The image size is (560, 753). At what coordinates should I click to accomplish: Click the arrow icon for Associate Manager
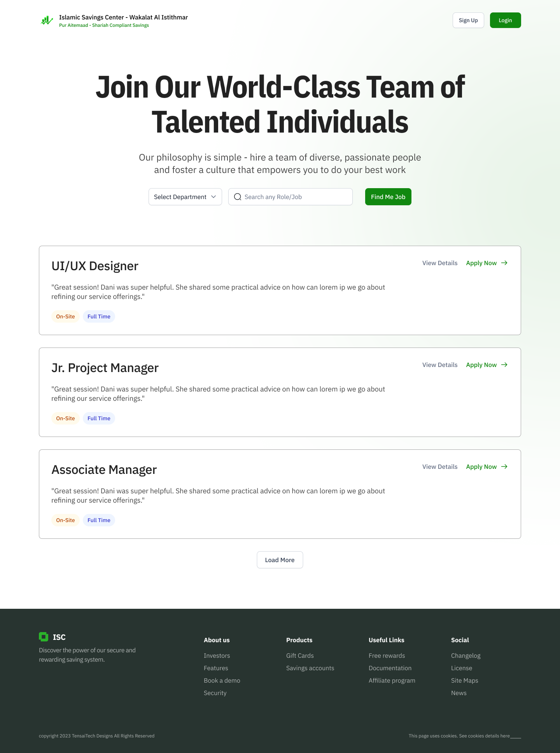[504, 467]
